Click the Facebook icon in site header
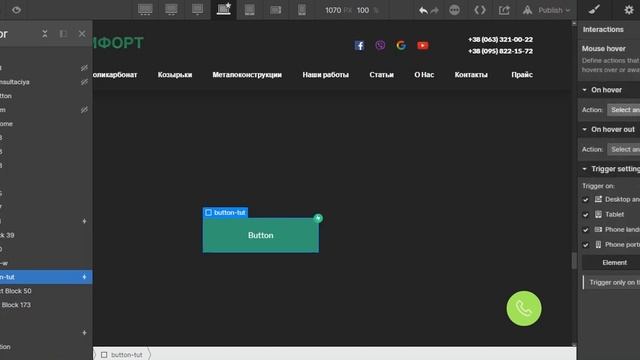The width and height of the screenshot is (640, 360). pyautogui.click(x=359, y=45)
